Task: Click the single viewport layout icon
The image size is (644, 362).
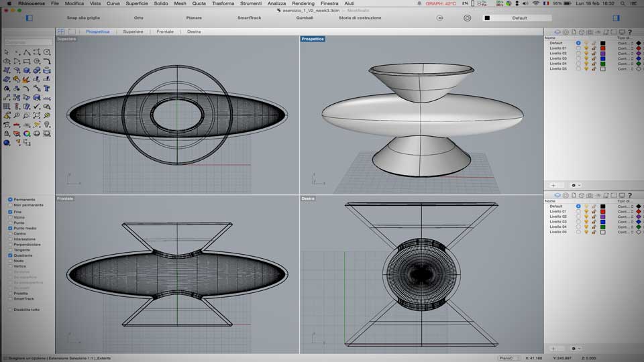Action: [x=72, y=32]
